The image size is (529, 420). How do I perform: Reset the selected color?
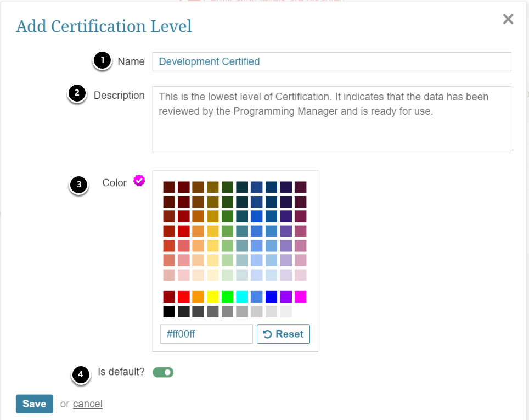tap(283, 334)
